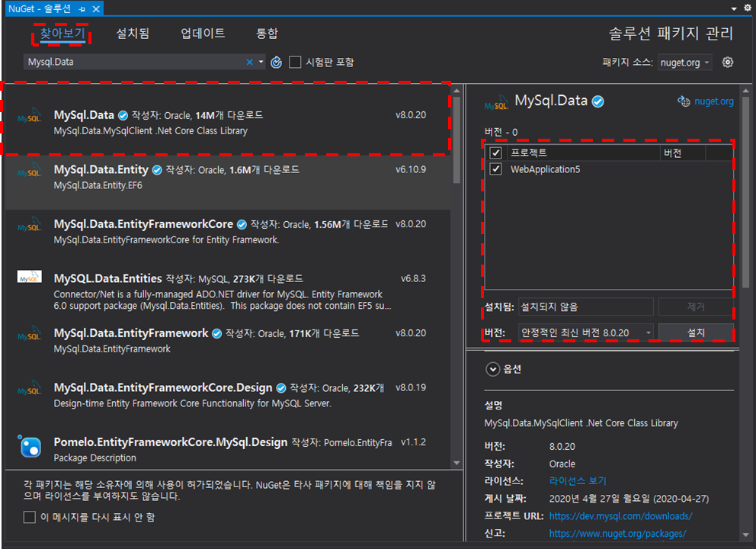Click the 설치 install button
Screen dimensions: 756x549
point(696,332)
